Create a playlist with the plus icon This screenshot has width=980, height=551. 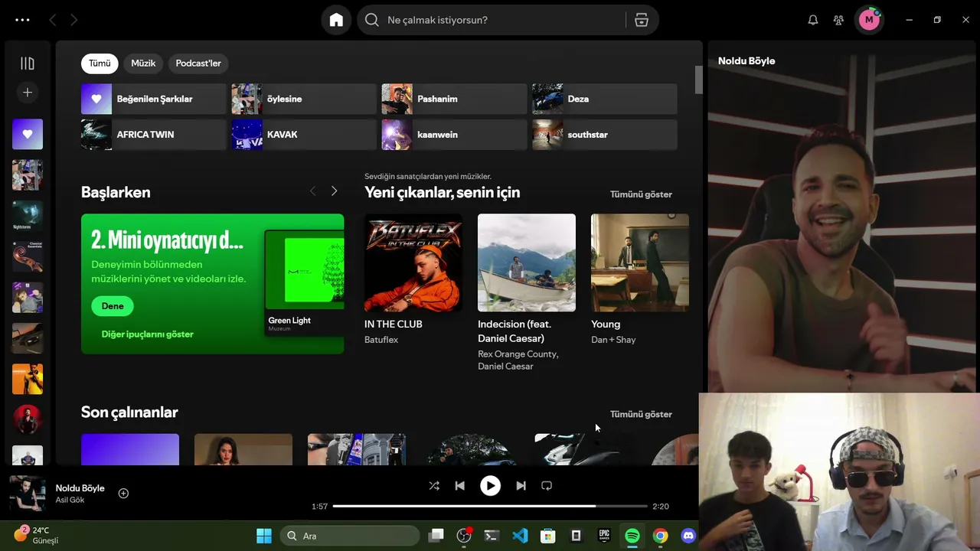click(28, 93)
